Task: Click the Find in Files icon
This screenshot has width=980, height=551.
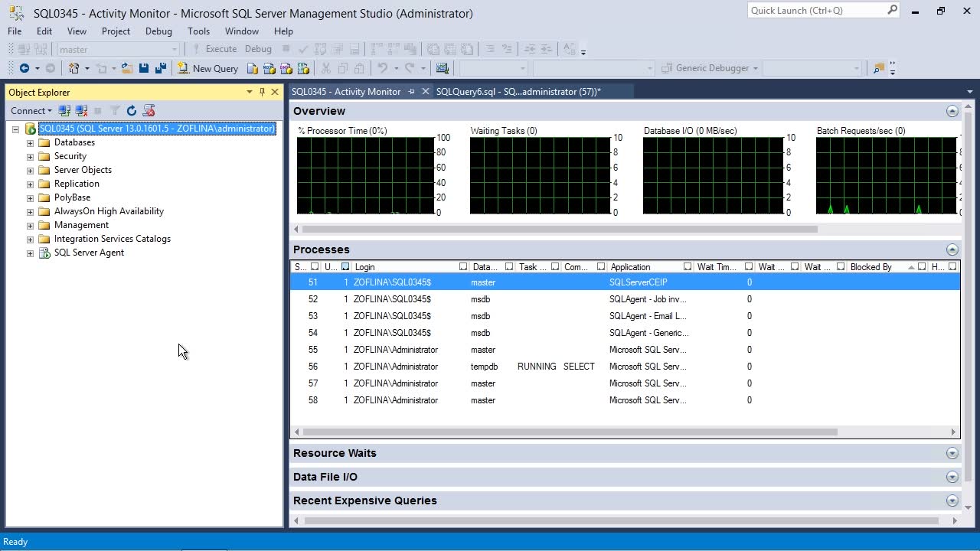Action: pyautogui.click(x=879, y=68)
